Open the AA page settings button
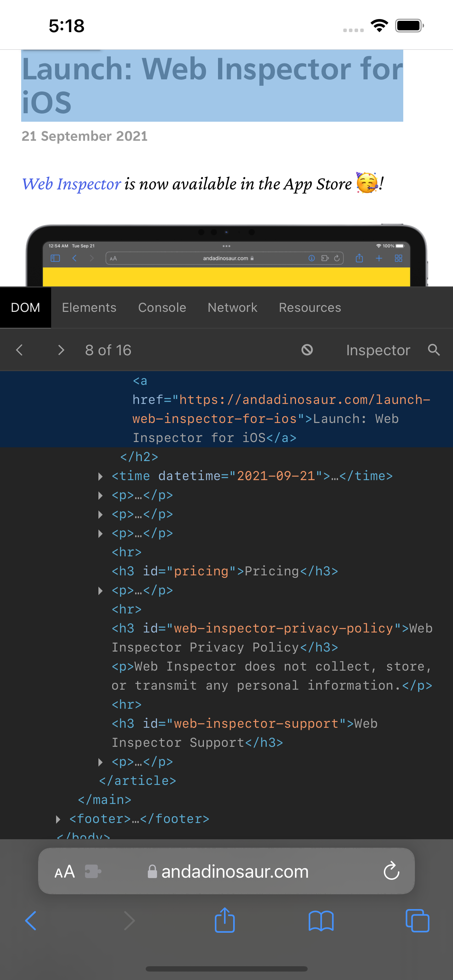Viewport: 453px width, 980px height. [64, 871]
